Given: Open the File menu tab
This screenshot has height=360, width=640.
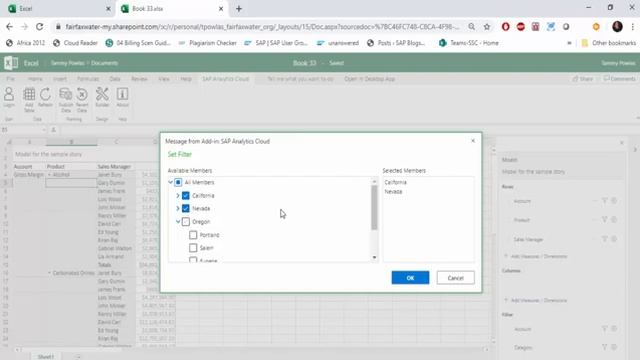Looking at the screenshot, I should [x=11, y=79].
